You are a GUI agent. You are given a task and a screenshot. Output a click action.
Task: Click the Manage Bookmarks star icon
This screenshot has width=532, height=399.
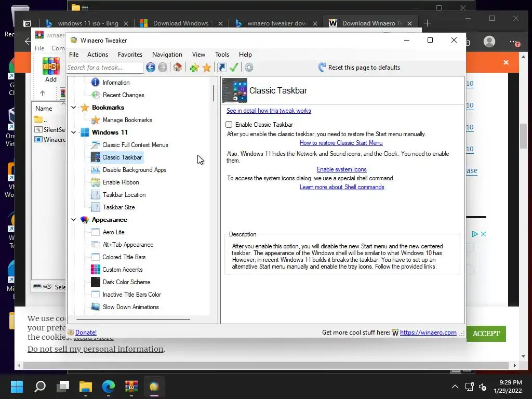96,120
